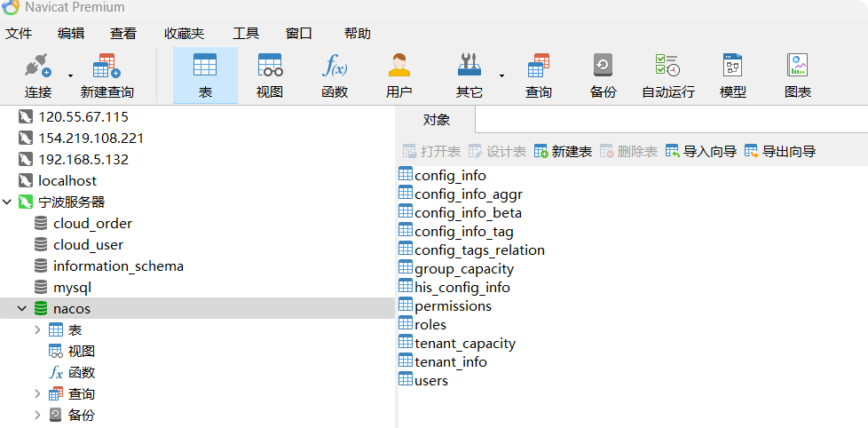Open the 窗口 menu
The height and width of the screenshot is (428, 868).
(299, 34)
